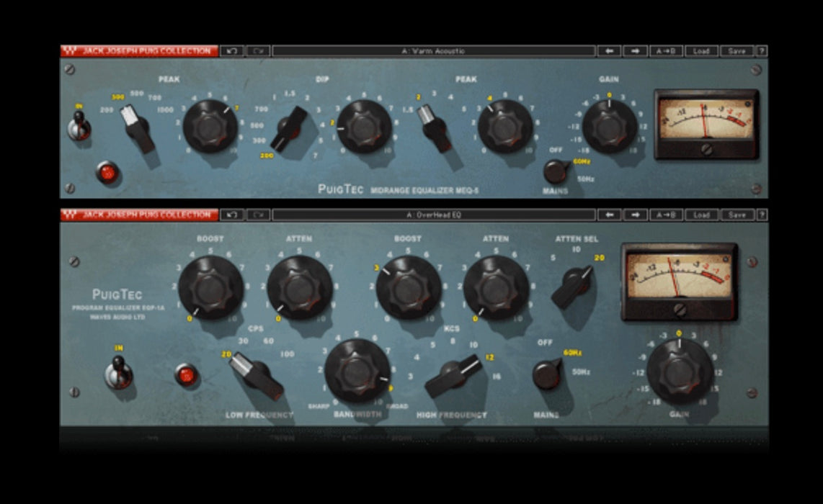
Task: Go to previous preset in MEQ-5 toolbar
Action: pos(609,51)
